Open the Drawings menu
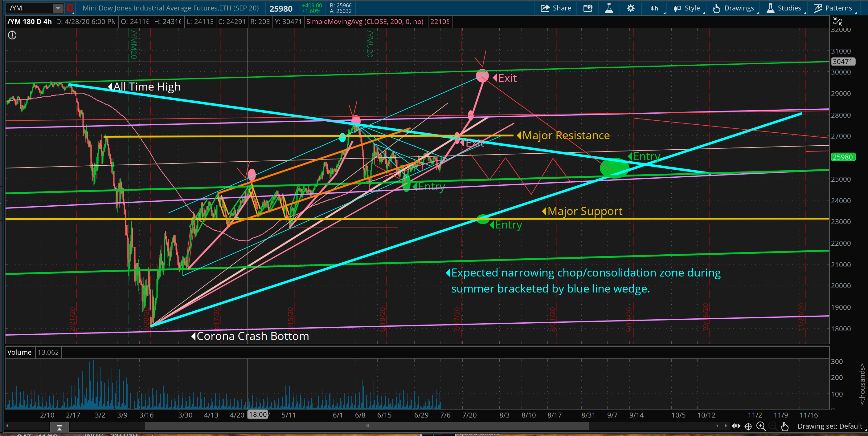This screenshot has height=436, width=868. coord(734,8)
